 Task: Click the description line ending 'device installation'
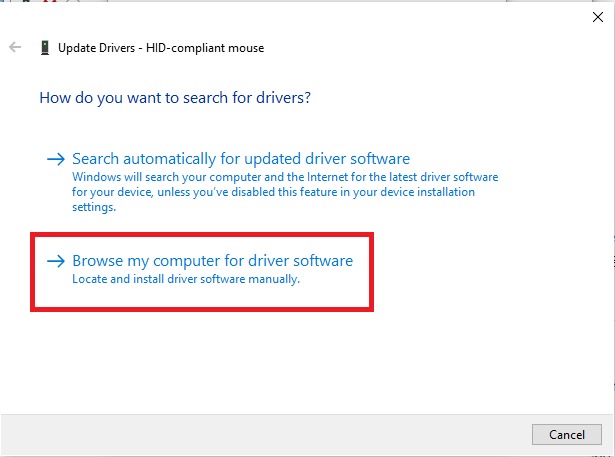273,192
